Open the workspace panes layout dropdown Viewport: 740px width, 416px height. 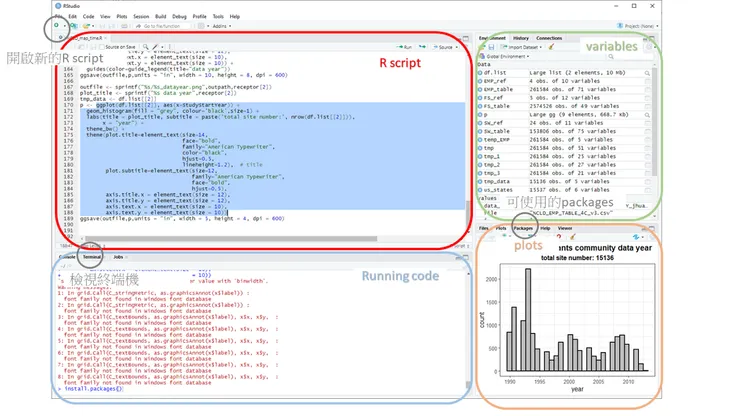tap(202, 26)
